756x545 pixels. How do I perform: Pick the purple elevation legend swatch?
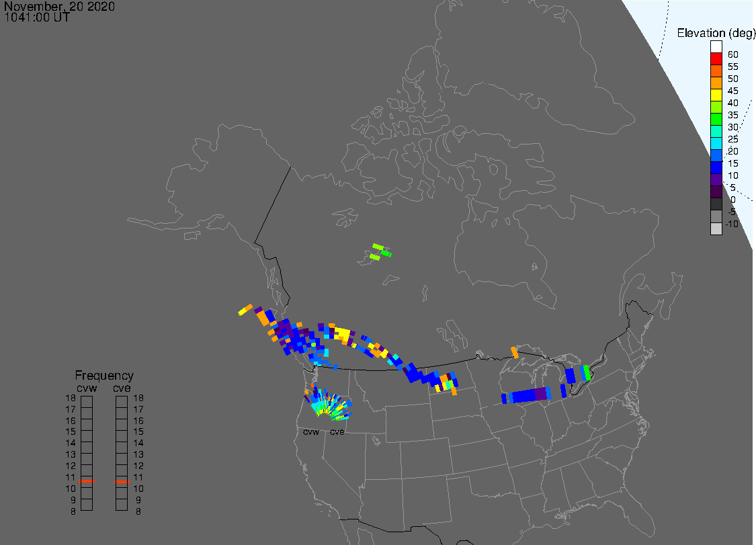coord(716,179)
